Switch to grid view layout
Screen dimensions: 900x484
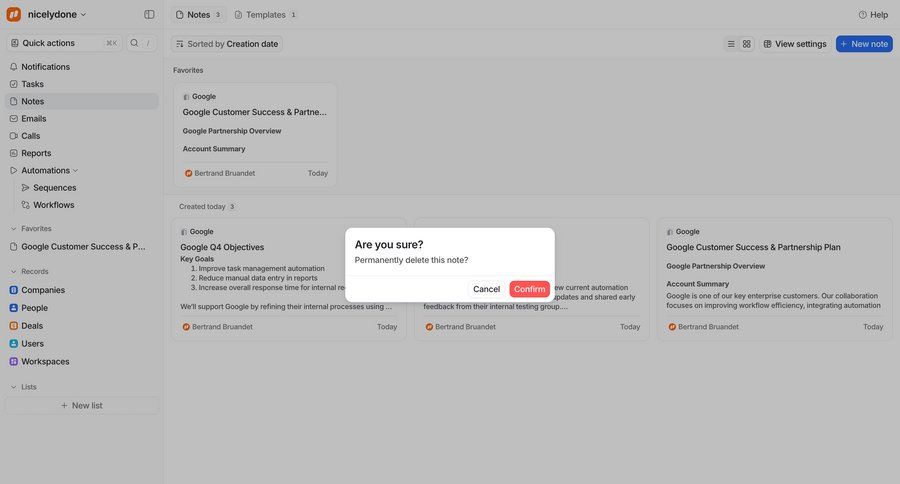click(747, 44)
